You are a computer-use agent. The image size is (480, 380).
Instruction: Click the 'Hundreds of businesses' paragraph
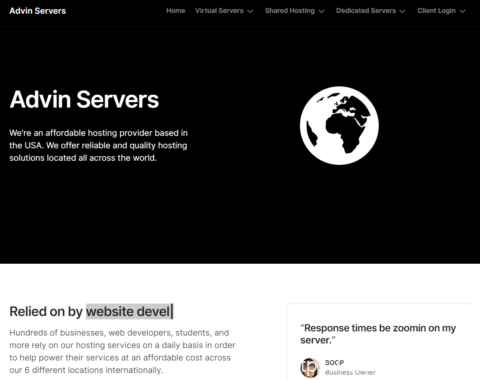[122, 351]
